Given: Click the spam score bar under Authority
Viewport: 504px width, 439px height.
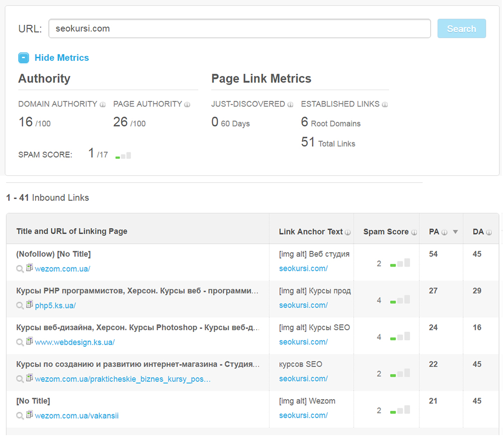Looking at the screenshot, I should click(123, 156).
